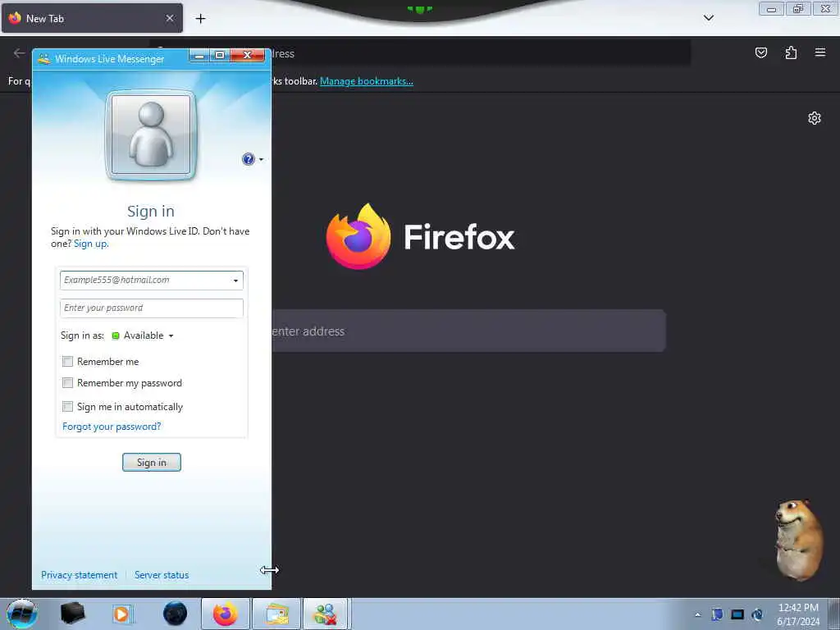
Task: Open the Firefox application menu icon
Action: 819,52
